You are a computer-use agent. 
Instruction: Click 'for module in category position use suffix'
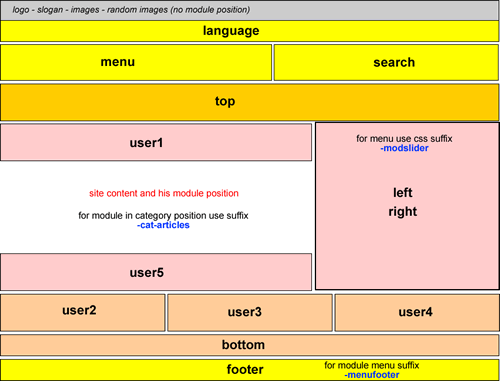click(163, 216)
